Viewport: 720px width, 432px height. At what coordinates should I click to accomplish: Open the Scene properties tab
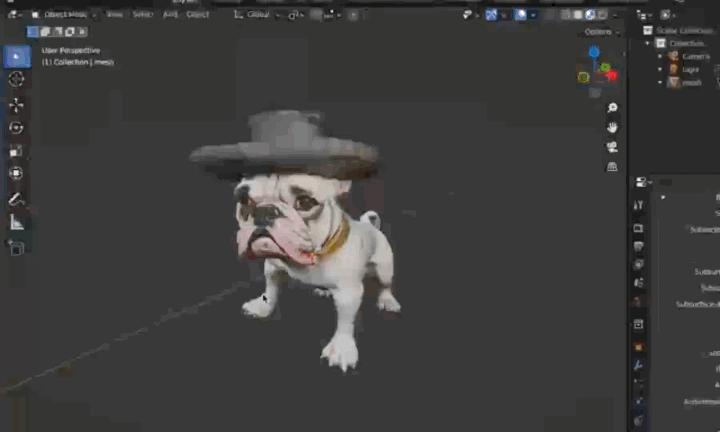click(638, 283)
